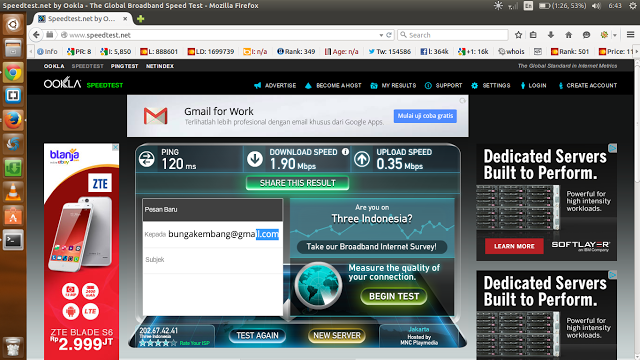
Task: Click LEARN MORE on SoftLayer ad
Action: [x=514, y=246]
